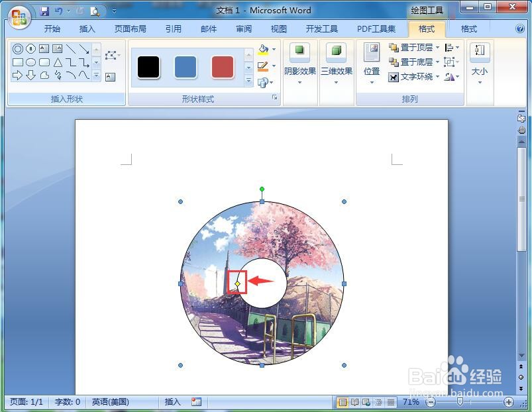532x412 pixels.
Task: Click the Shape Fill paint bucket
Action: point(263,49)
